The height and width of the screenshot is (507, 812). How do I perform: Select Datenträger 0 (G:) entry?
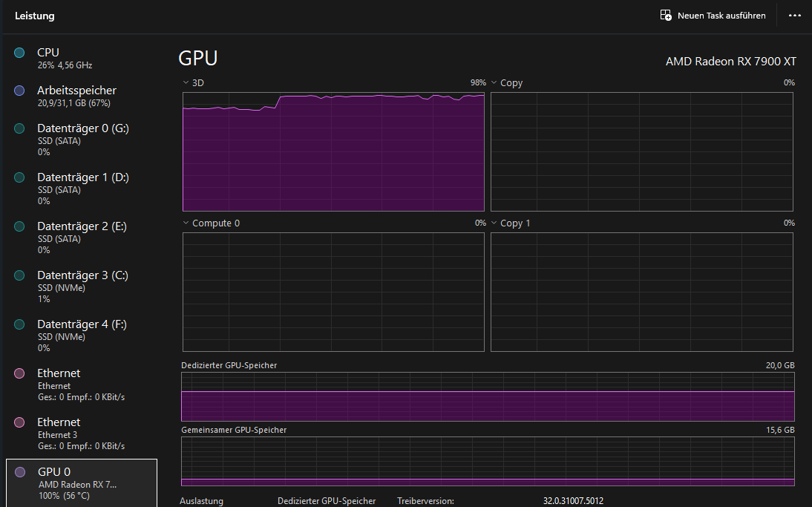pos(82,140)
